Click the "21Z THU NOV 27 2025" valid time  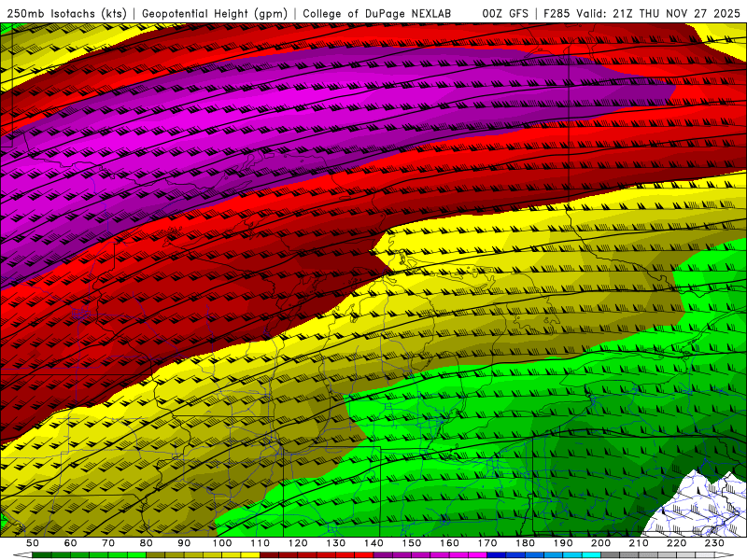click(676, 13)
